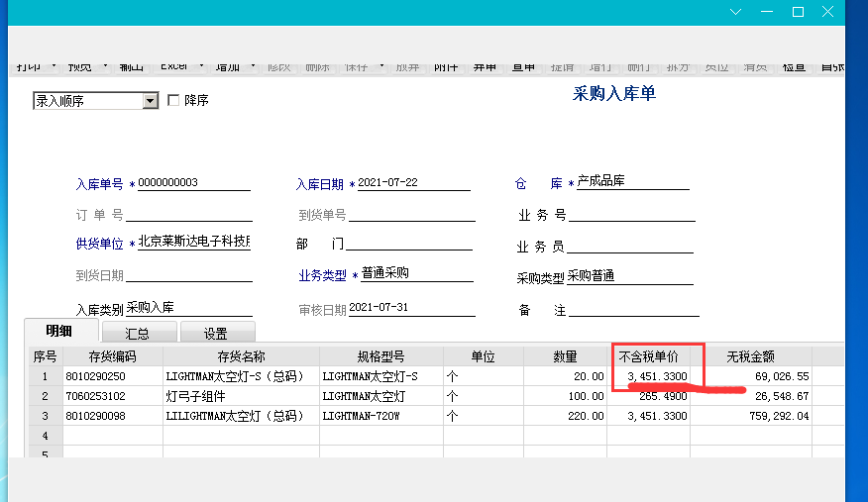This screenshot has height=502, width=868.
Task: Click the 入库单号 field 0000000003
Action: [194, 183]
